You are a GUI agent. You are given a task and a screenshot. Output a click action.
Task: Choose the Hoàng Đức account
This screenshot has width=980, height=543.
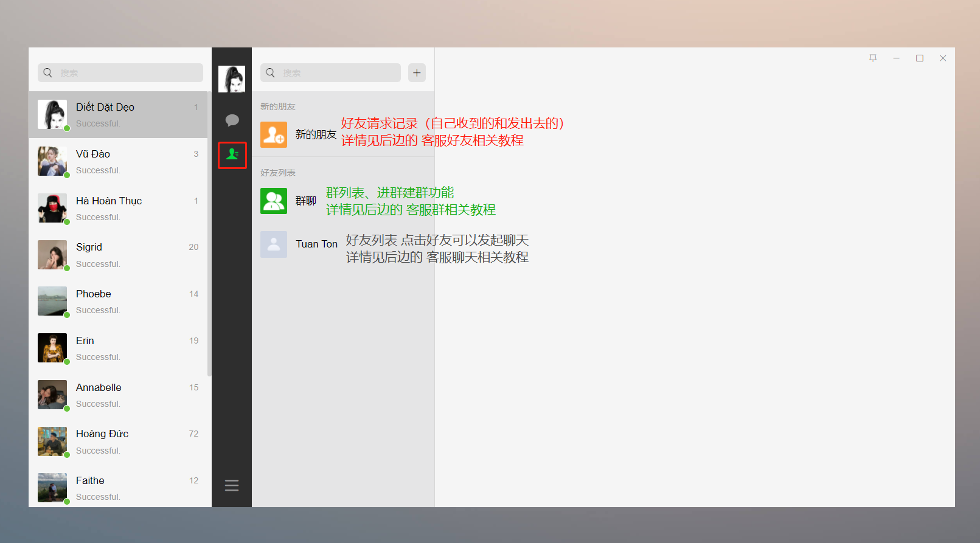(119, 441)
